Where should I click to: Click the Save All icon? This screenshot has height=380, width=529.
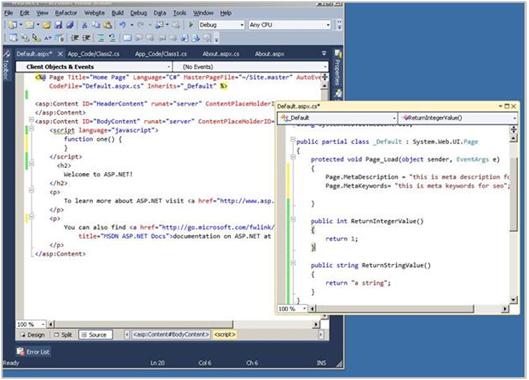pyautogui.click(x=70, y=25)
